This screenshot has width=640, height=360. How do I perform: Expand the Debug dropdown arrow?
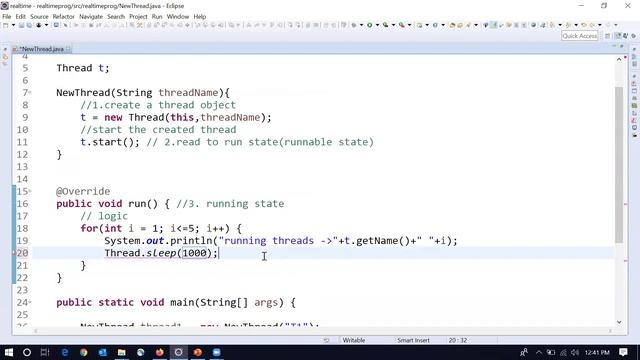coord(362,25)
